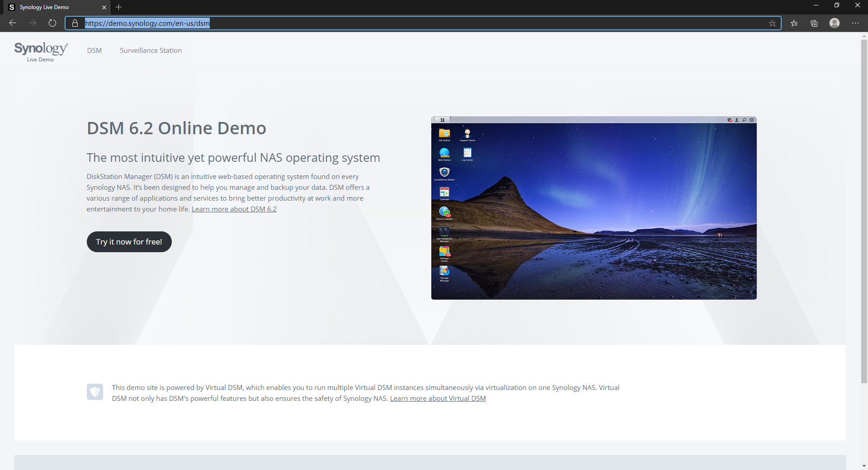This screenshot has height=470, width=868.
Task: Click the High Availability Manager icon in preview
Action: pos(444,234)
